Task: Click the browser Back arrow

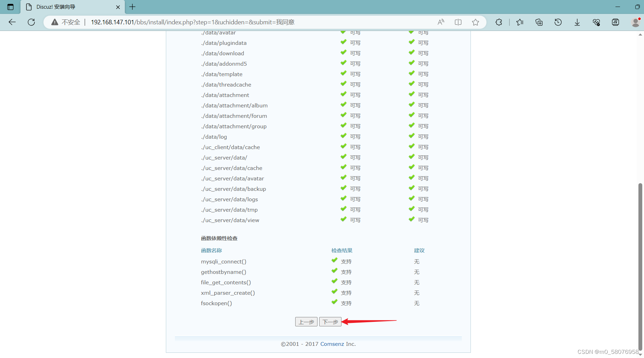Action: [x=12, y=22]
